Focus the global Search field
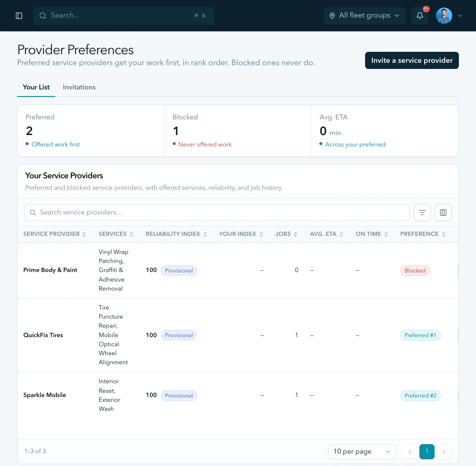Image resolution: width=476 pixels, height=466 pixels. (x=124, y=16)
